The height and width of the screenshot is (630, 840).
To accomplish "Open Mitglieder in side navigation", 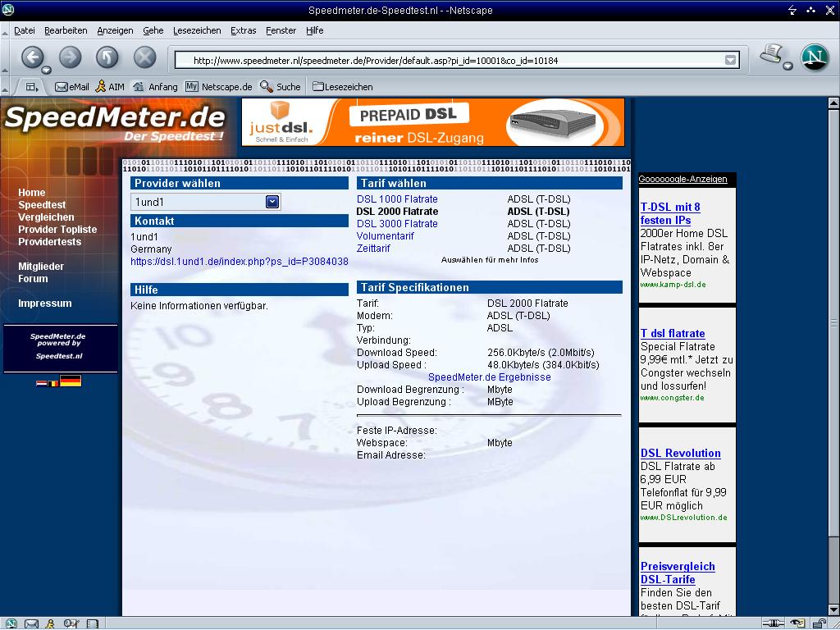I will click(x=41, y=267).
